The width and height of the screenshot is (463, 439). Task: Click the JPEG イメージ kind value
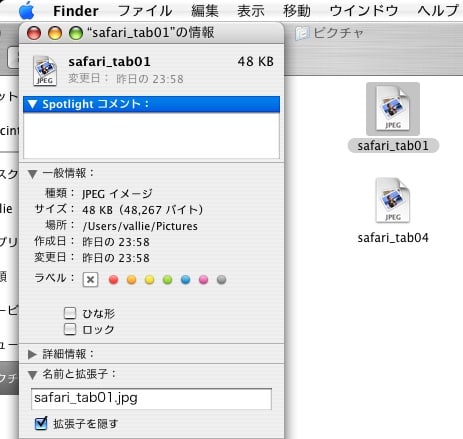click(x=117, y=194)
